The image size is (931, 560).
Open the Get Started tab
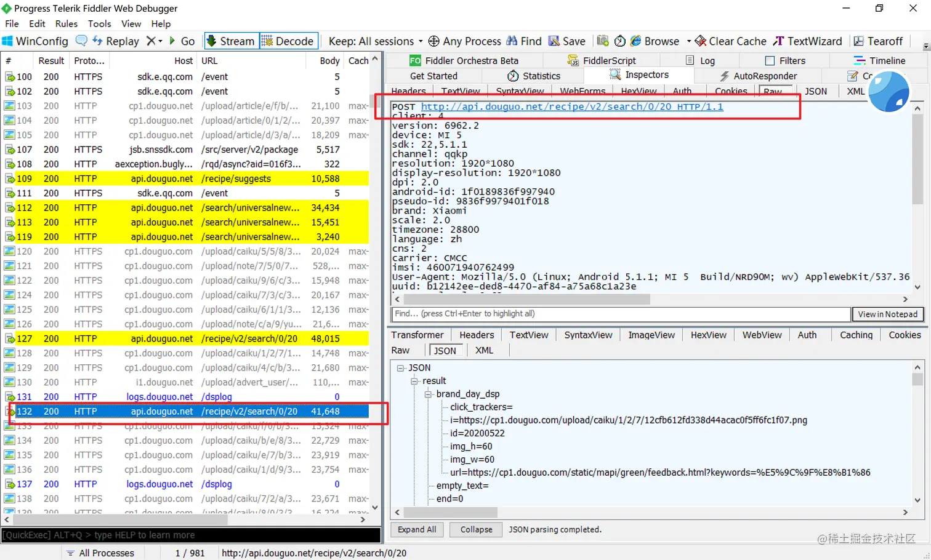pos(433,76)
